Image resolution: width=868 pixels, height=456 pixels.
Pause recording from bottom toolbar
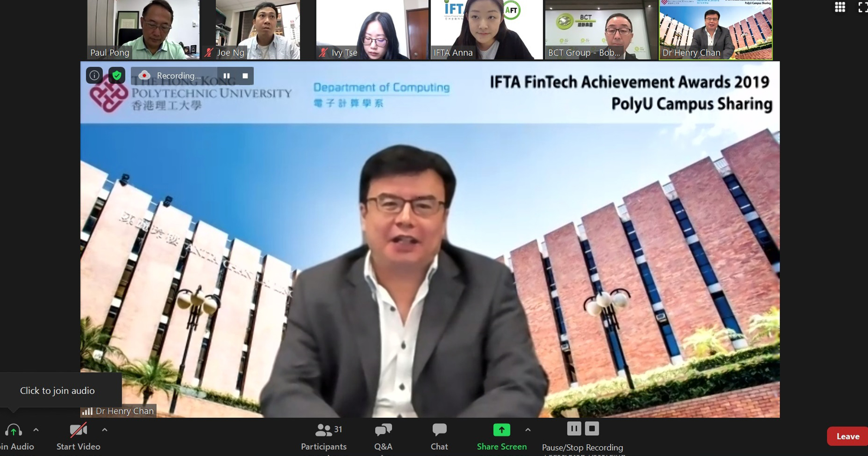pyautogui.click(x=574, y=429)
